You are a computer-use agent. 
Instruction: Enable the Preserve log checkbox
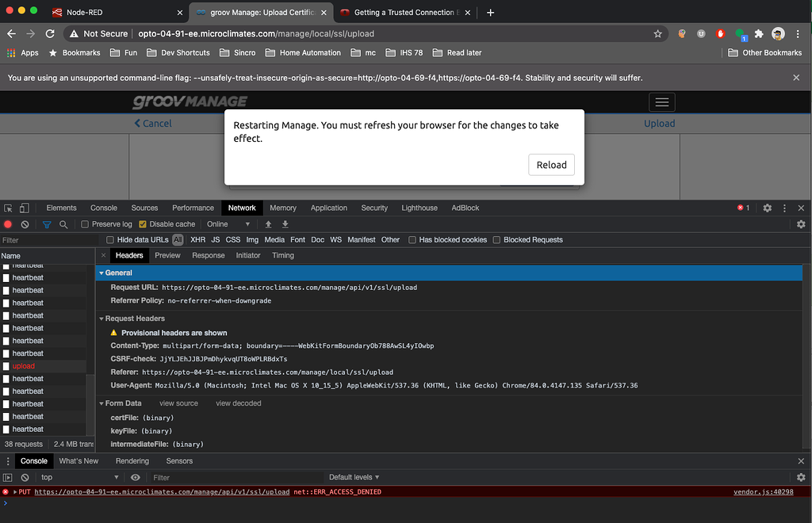click(x=86, y=224)
